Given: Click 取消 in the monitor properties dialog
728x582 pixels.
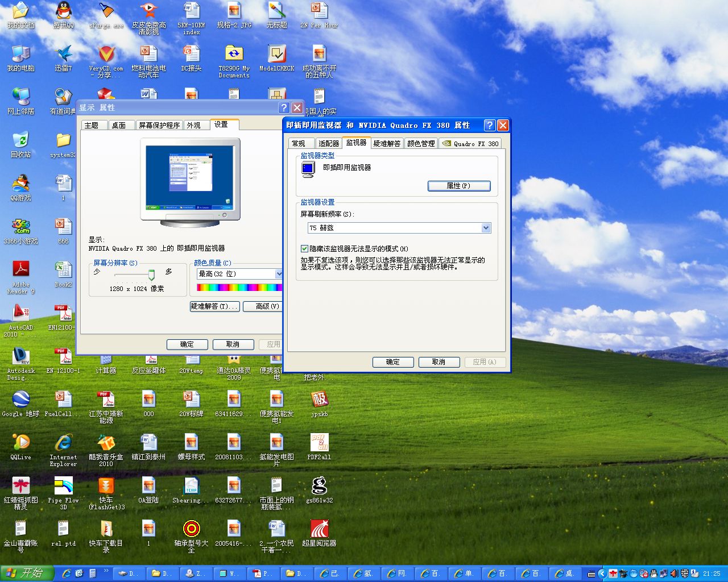Looking at the screenshot, I should click(439, 362).
